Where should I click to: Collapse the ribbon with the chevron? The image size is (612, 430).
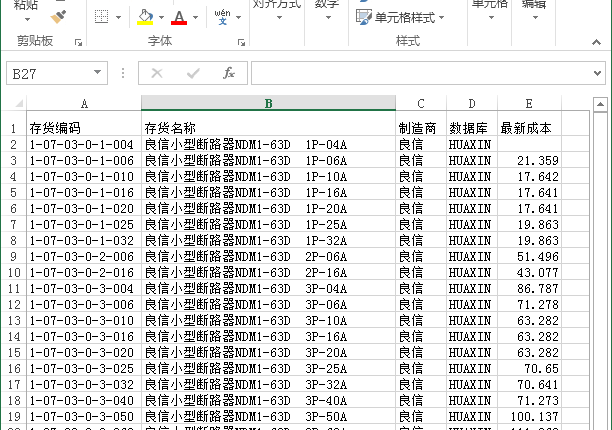[596, 42]
